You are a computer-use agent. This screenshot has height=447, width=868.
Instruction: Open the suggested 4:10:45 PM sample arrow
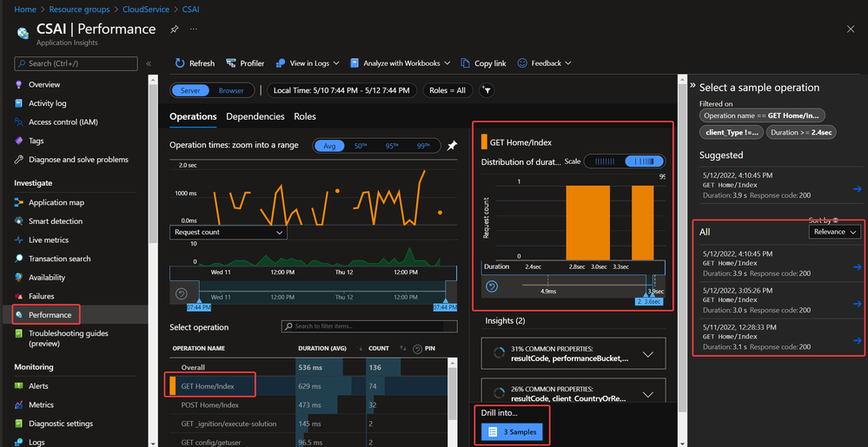click(x=858, y=189)
